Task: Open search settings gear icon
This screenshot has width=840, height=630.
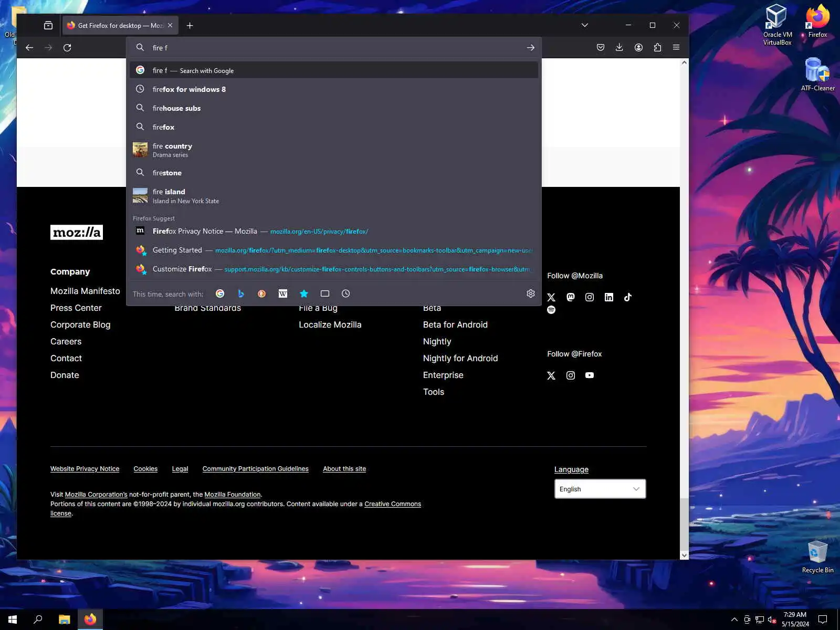Action: click(x=531, y=293)
